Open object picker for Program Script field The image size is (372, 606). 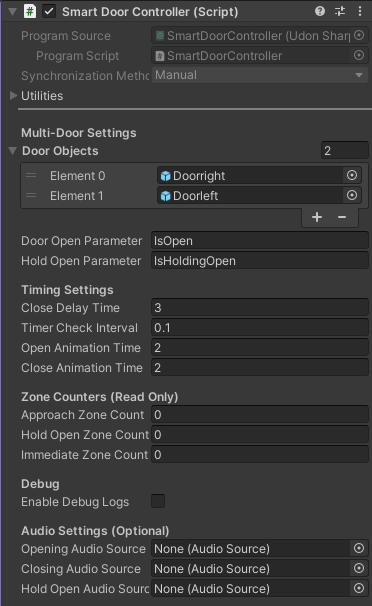click(x=359, y=55)
